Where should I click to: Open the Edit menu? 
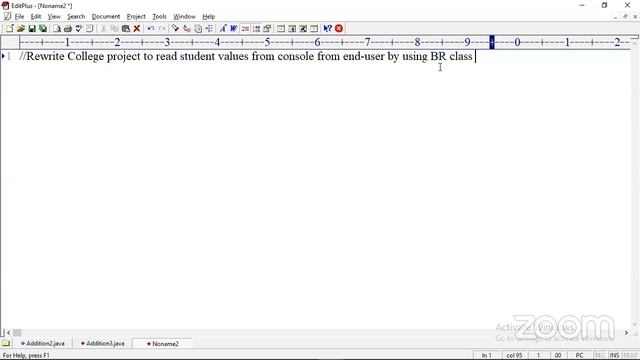[36, 17]
